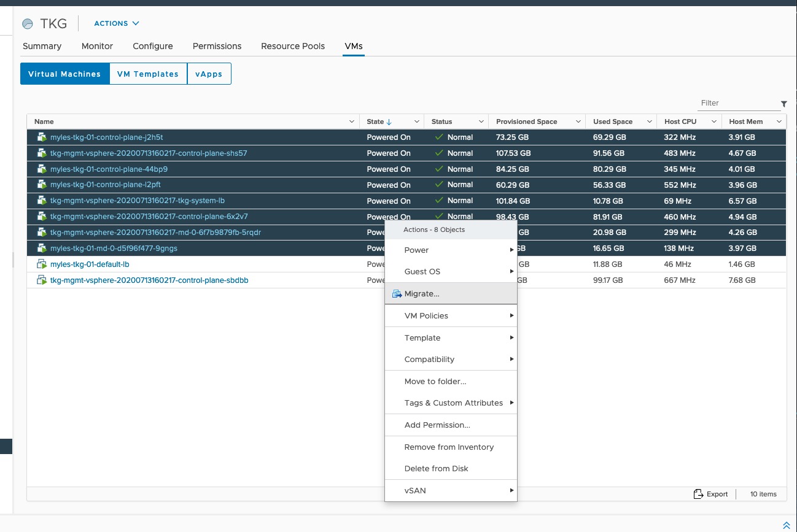Click the vApps button
Viewport: 797px width, 532px height.
click(209, 74)
